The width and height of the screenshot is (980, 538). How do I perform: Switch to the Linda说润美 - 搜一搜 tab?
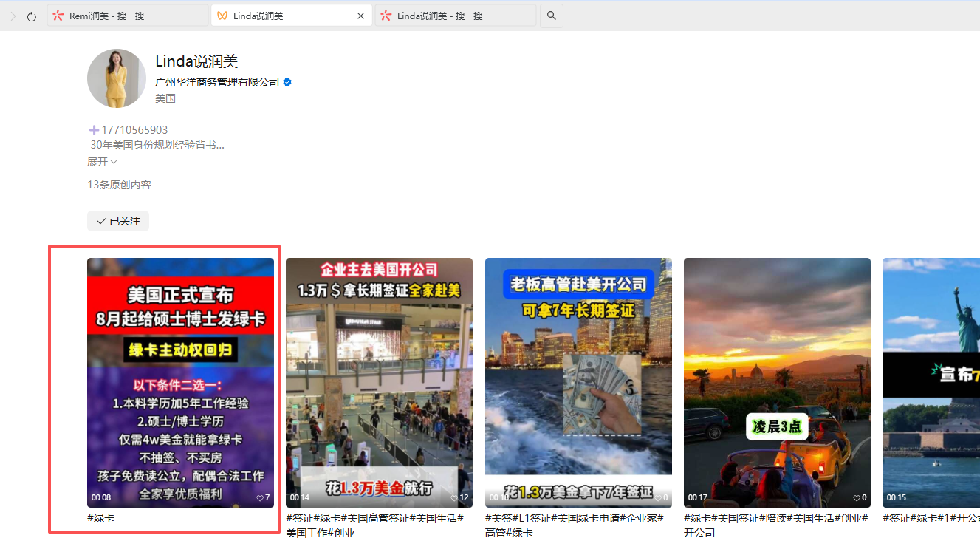[x=456, y=16]
